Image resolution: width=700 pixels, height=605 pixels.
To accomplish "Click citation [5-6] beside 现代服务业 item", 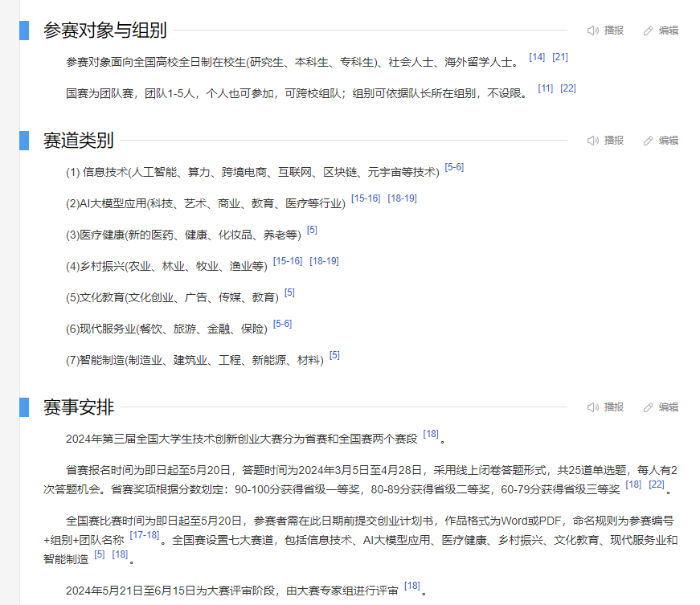I will [x=282, y=324].
